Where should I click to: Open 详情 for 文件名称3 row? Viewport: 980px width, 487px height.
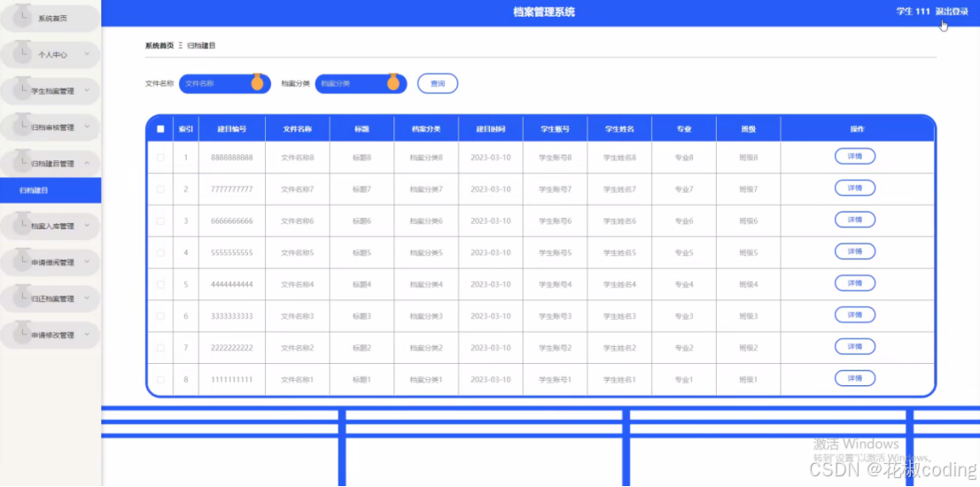point(855,315)
